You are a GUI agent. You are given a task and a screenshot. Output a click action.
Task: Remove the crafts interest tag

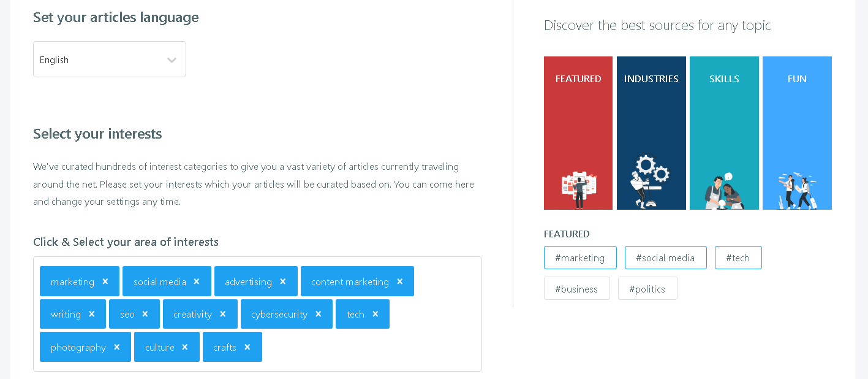[x=247, y=346]
